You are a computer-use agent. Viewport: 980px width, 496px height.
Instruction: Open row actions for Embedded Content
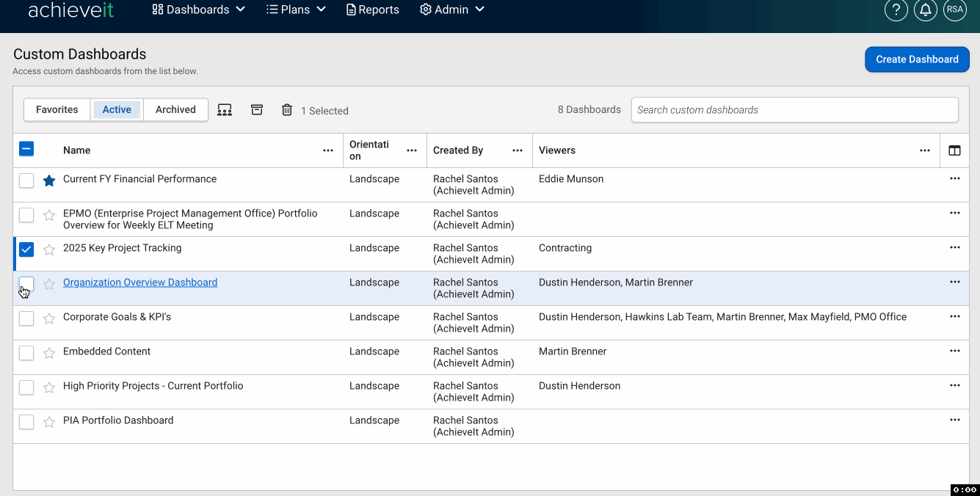point(955,351)
